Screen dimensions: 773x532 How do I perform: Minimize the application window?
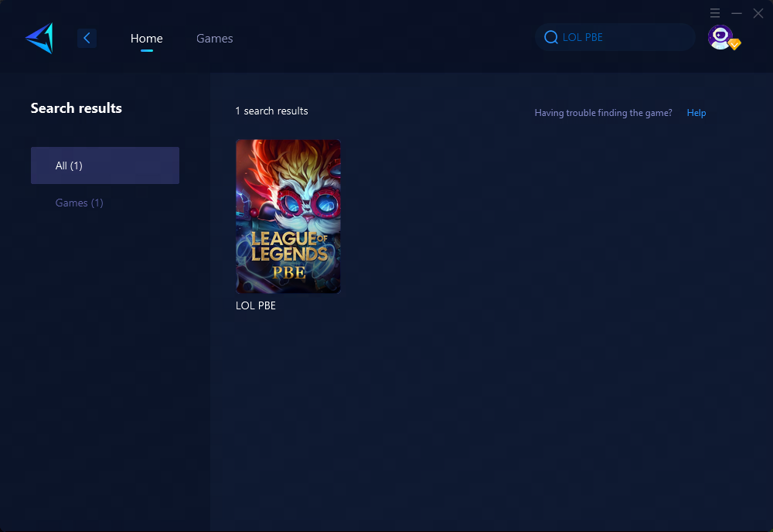click(737, 13)
